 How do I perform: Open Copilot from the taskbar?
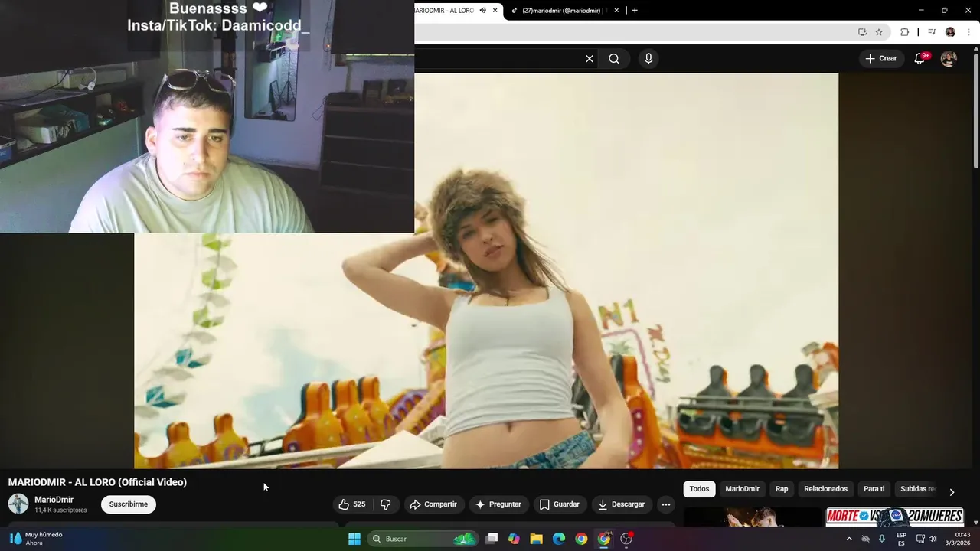tap(514, 539)
